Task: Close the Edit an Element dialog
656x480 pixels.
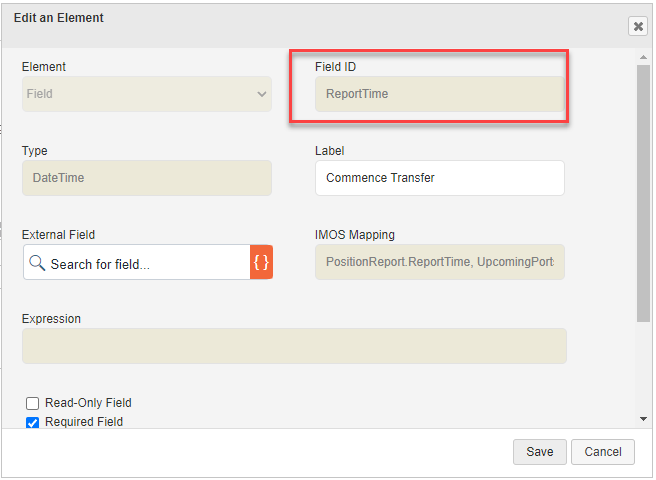Action: click(x=637, y=27)
